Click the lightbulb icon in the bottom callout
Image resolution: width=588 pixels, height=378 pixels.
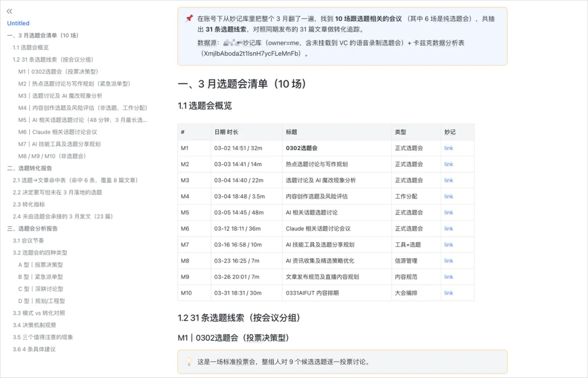[189, 362]
